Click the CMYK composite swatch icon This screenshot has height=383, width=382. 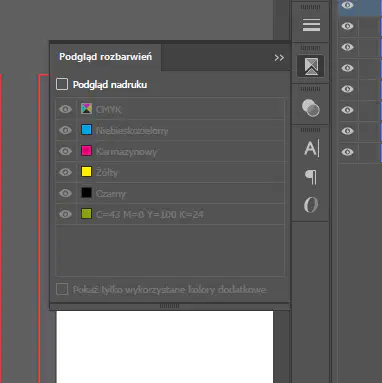point(86,109)
